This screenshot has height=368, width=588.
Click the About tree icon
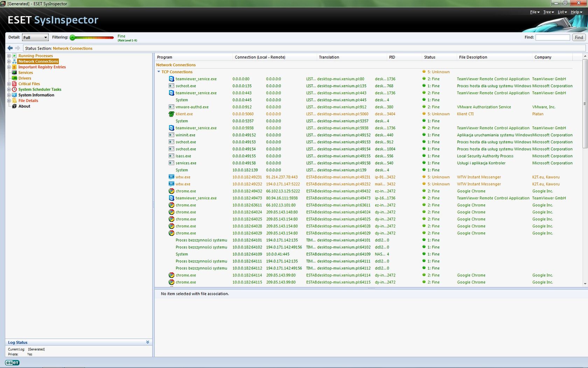click(x=14, y=106)
